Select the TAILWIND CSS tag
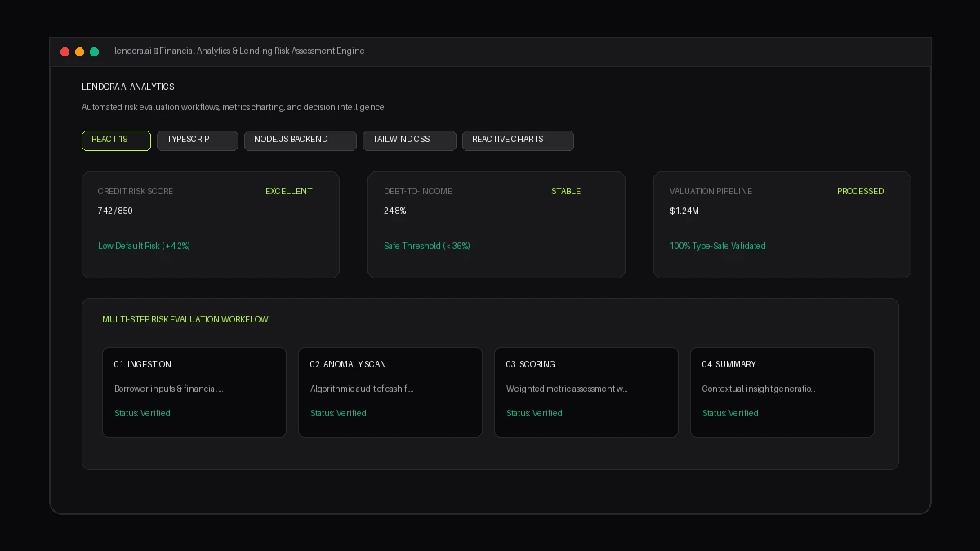The height and width of the screenshot is (551, 980). [409, 140]
